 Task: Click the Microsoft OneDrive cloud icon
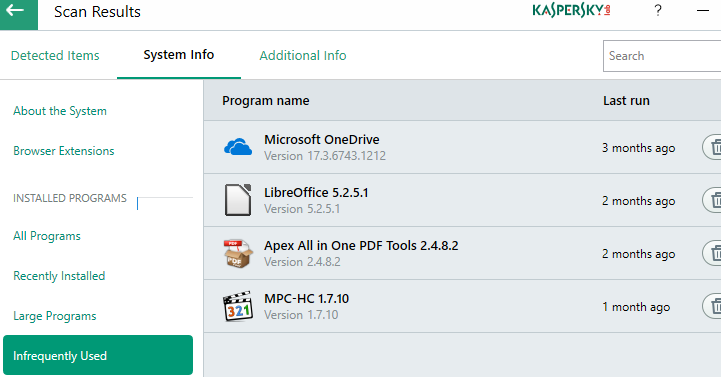click(238, 147)
